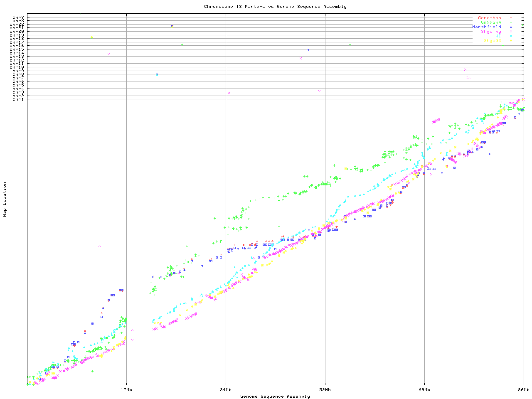Click the 86Mb x-axis tick label
This screenshot has width=532, height=399.
[523, 390]
